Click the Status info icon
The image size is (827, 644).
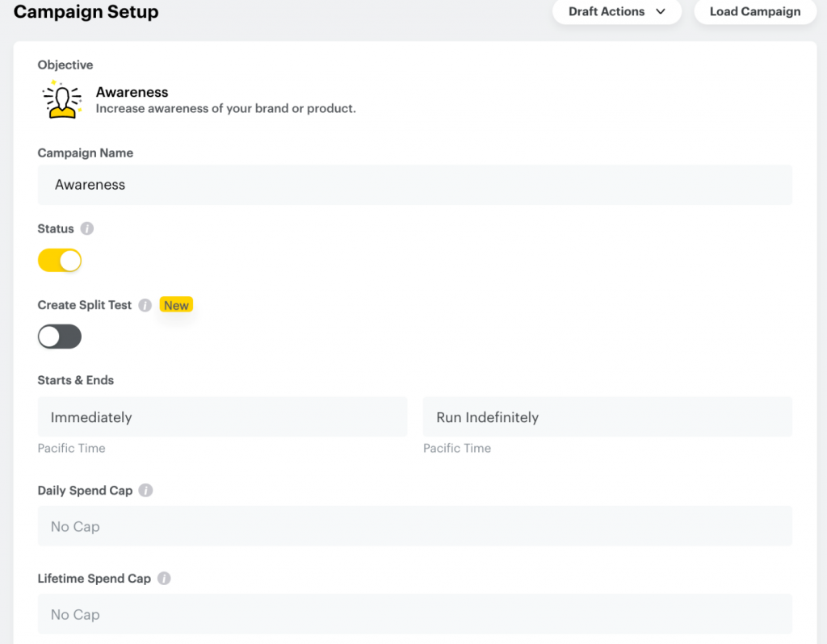tap(87, 228)
